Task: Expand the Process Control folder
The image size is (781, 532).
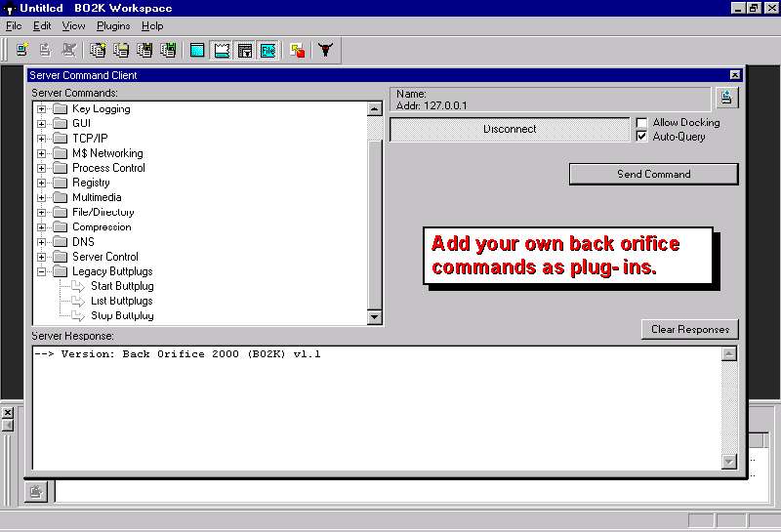Action: pos(42,168)
